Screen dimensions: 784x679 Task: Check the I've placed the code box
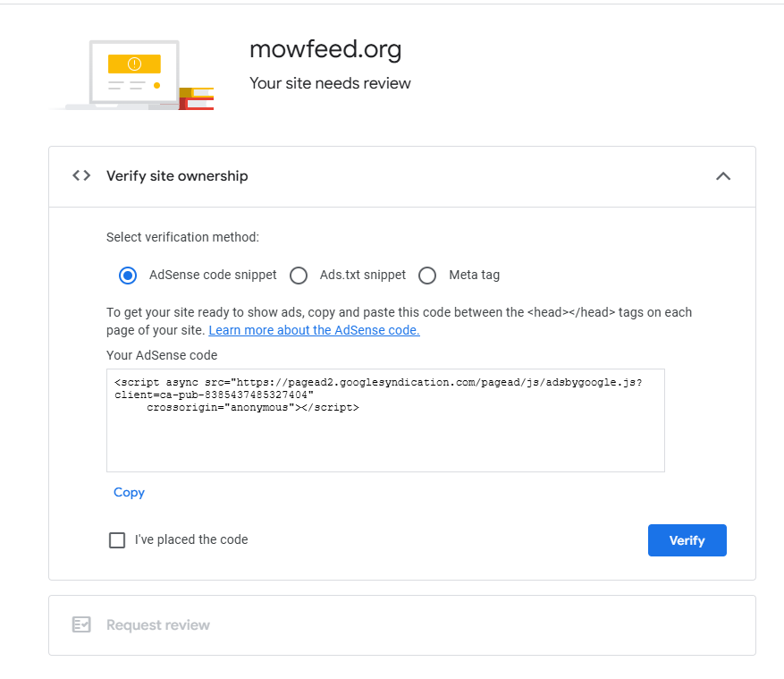pos(117,540)
